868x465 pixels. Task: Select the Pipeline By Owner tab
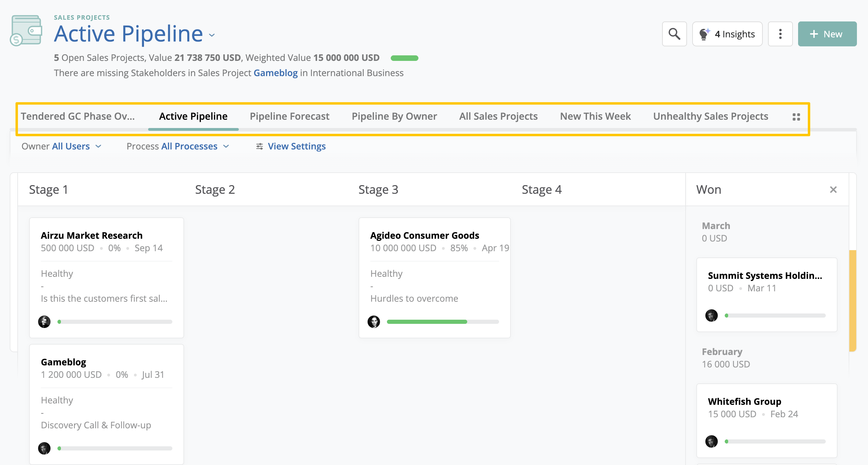tap(394, 116)
